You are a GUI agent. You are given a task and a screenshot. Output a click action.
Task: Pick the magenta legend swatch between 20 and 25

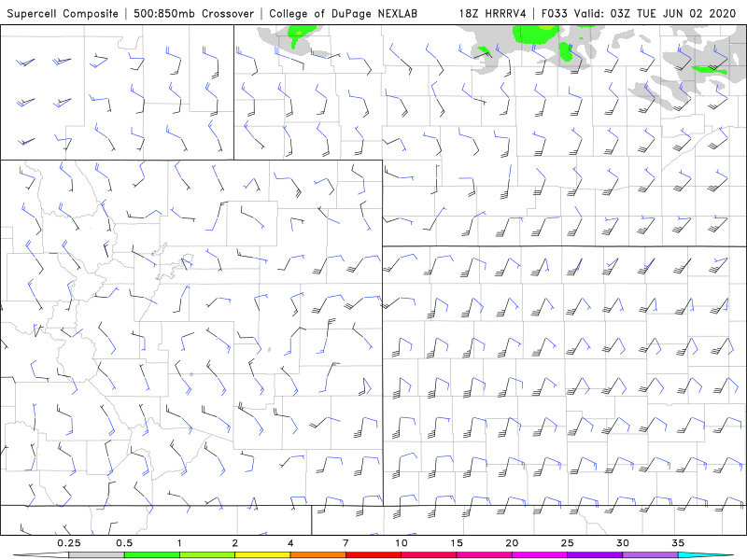pyautogui.click(x=540, y=555)
